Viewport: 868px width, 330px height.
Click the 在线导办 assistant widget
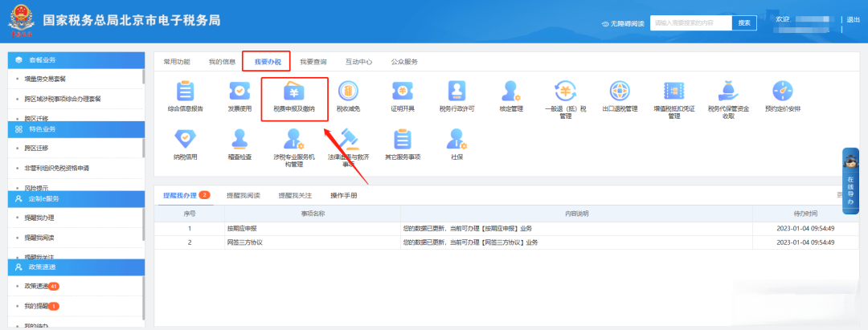[850, 181]
